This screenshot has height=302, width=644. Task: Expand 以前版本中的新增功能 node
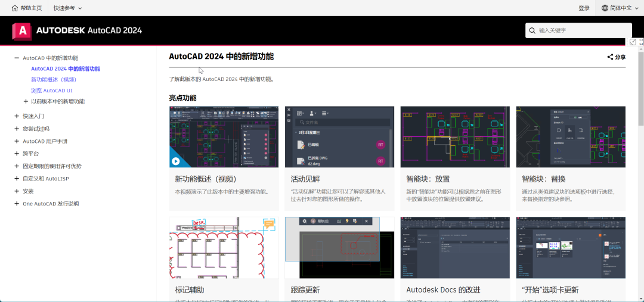tap(26, 101)
